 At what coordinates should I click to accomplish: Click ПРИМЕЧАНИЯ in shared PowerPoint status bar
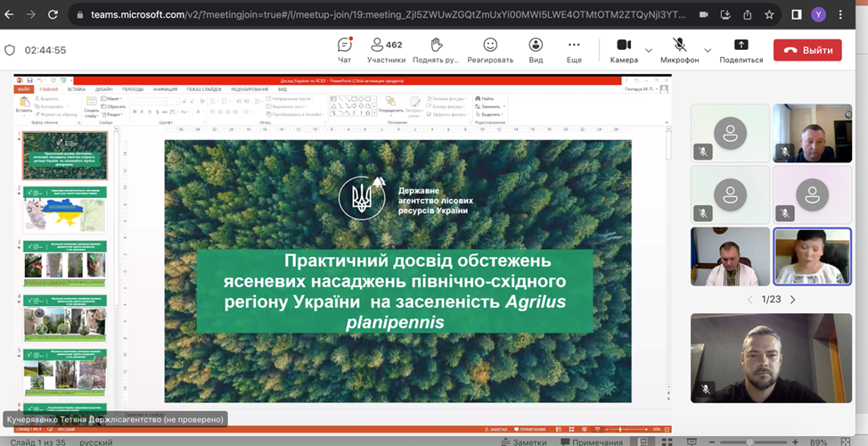pyautogui.click(x=529, y=429)
